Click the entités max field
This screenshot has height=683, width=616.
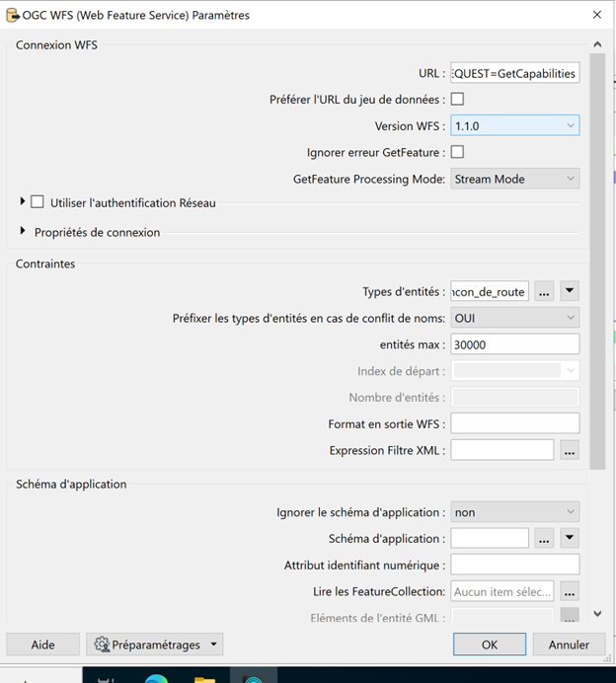[x=515, y=344]
